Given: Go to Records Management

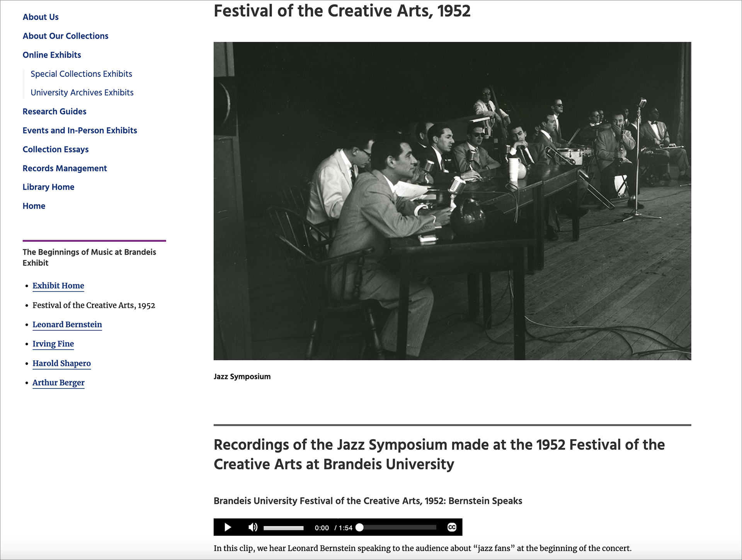Looking at the screenshot, I should coord(65,168).
